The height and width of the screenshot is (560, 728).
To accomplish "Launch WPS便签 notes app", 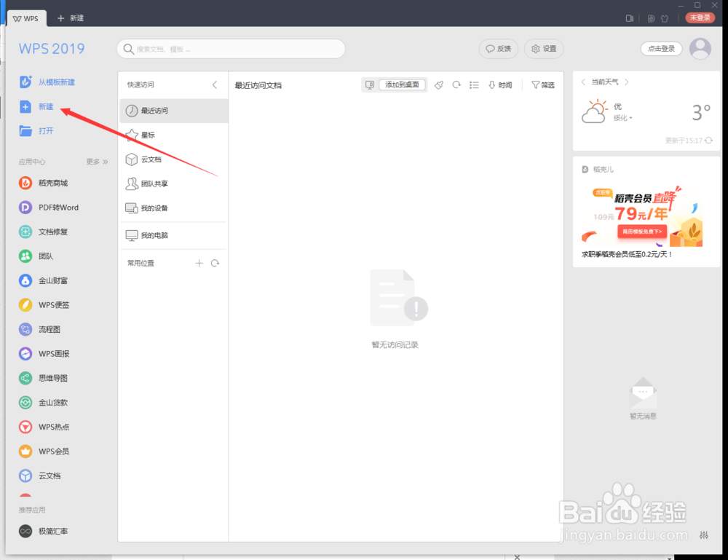I will (48, 304).
